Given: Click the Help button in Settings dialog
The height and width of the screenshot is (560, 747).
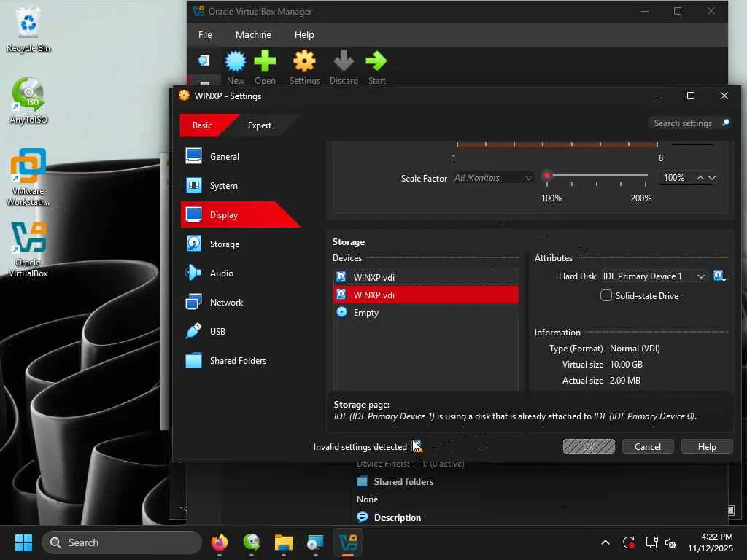Looking at the screenshot, I should [x=707, y=447].
